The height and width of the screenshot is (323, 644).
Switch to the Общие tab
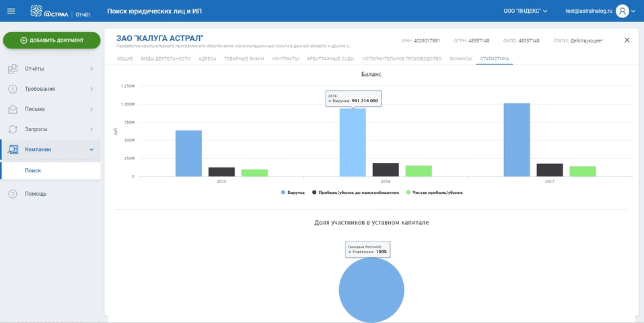(x=125, y=59)
